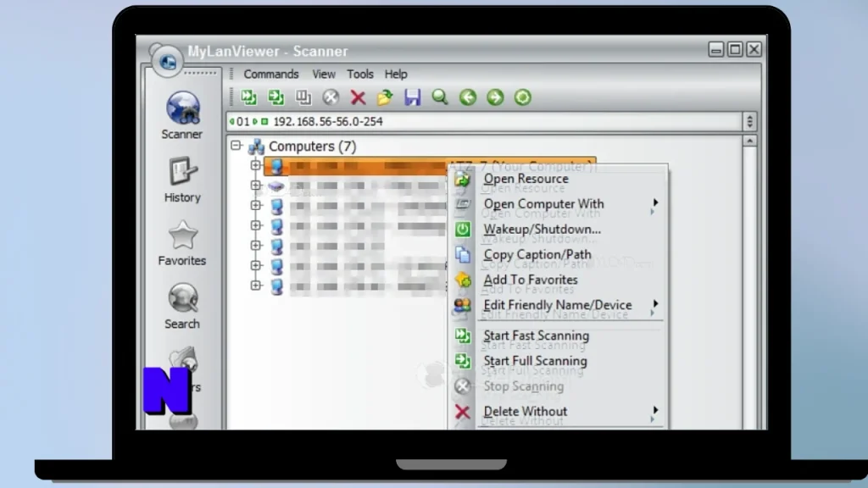Select Start Fast Scanning in context menu
Screen dimensions: 868x488
[x=558, y=335]
